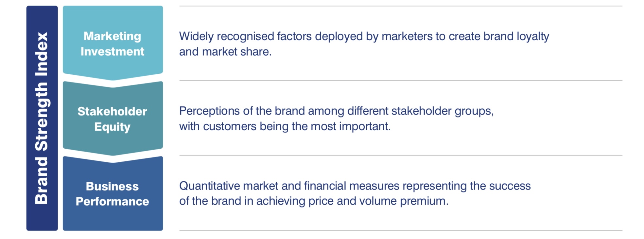
Task: Click the vertical Brand Strength Index bar
Action: tap(42, 118)
